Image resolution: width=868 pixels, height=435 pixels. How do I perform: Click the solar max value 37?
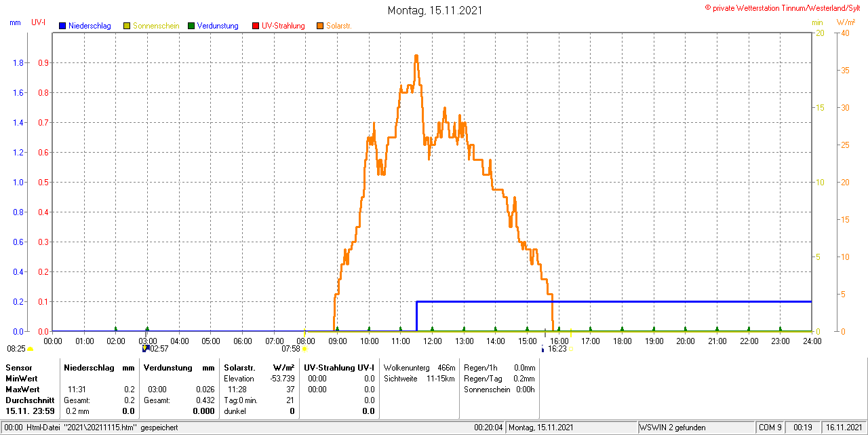(290, 390)
